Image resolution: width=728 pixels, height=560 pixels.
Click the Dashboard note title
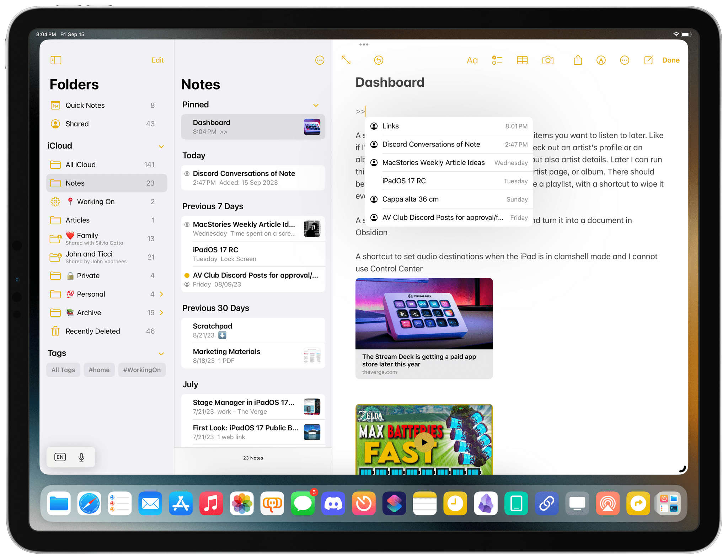pos(390,82)
